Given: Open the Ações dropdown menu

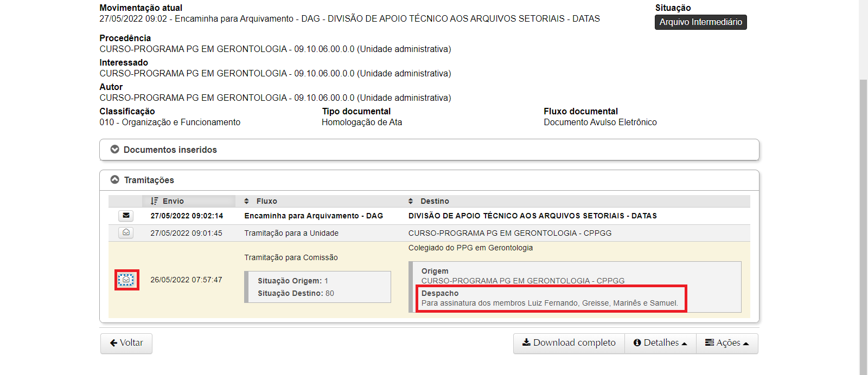Looking at the screenshot, I should pyautogui.click(x=727, y=343).
